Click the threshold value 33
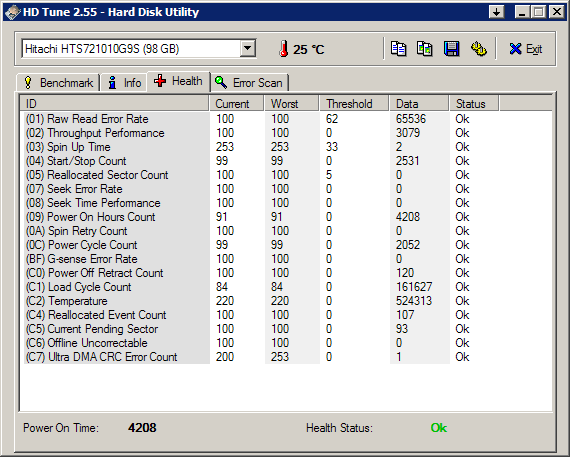 click(x=332, y=147)
